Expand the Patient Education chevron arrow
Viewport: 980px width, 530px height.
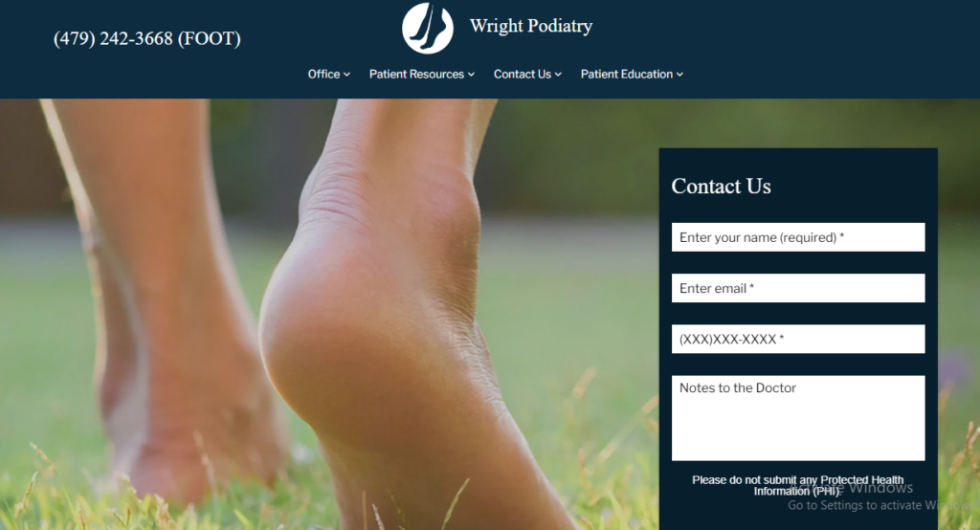[x=680, y=75]
